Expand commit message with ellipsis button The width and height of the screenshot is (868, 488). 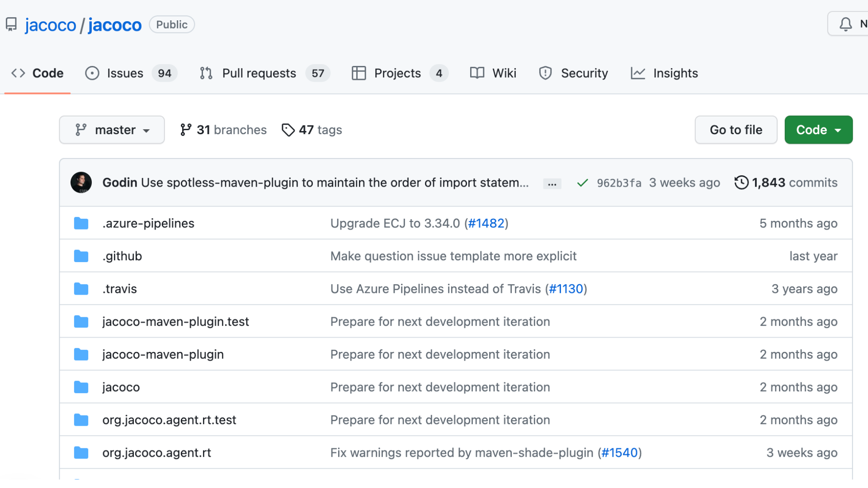click(x=552, y=184)
